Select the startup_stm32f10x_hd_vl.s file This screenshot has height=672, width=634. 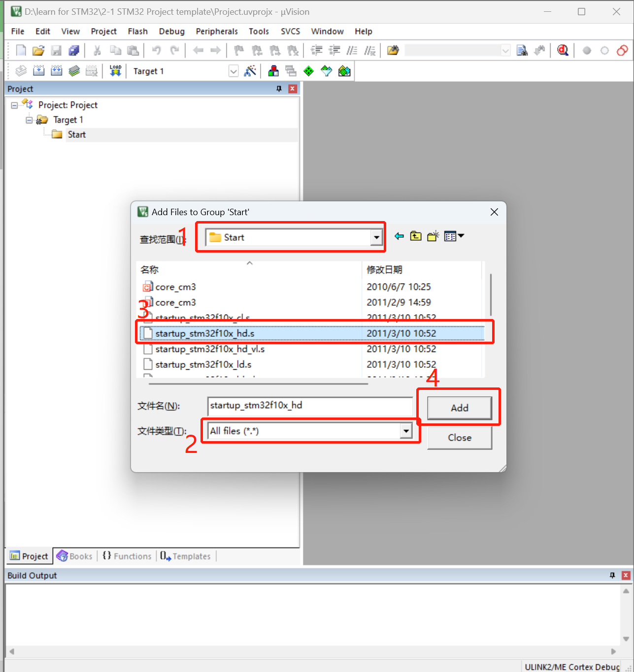311,349
